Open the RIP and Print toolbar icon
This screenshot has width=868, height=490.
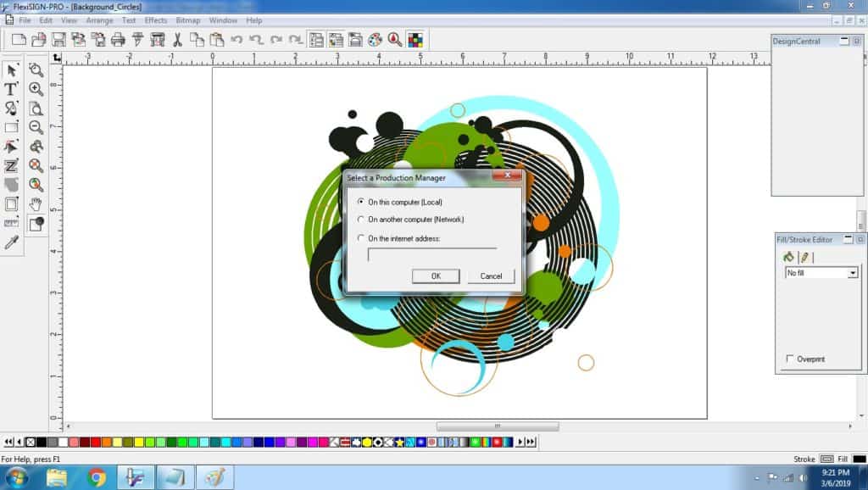[158, 40]
